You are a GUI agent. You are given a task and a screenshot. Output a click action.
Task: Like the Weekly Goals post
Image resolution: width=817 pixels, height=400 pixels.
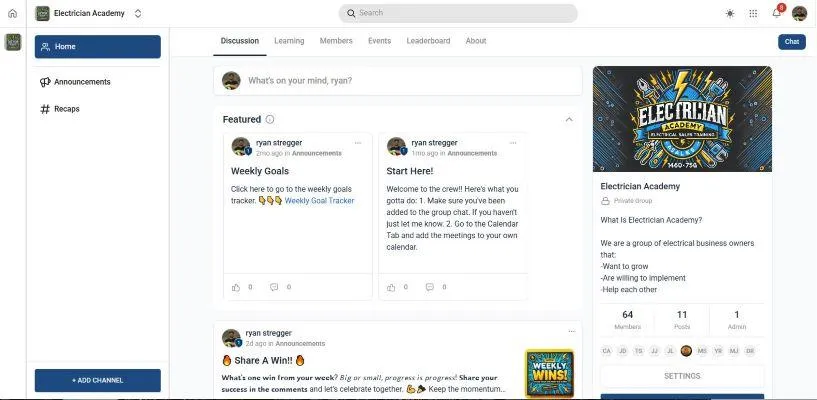(x=236, y=287)
